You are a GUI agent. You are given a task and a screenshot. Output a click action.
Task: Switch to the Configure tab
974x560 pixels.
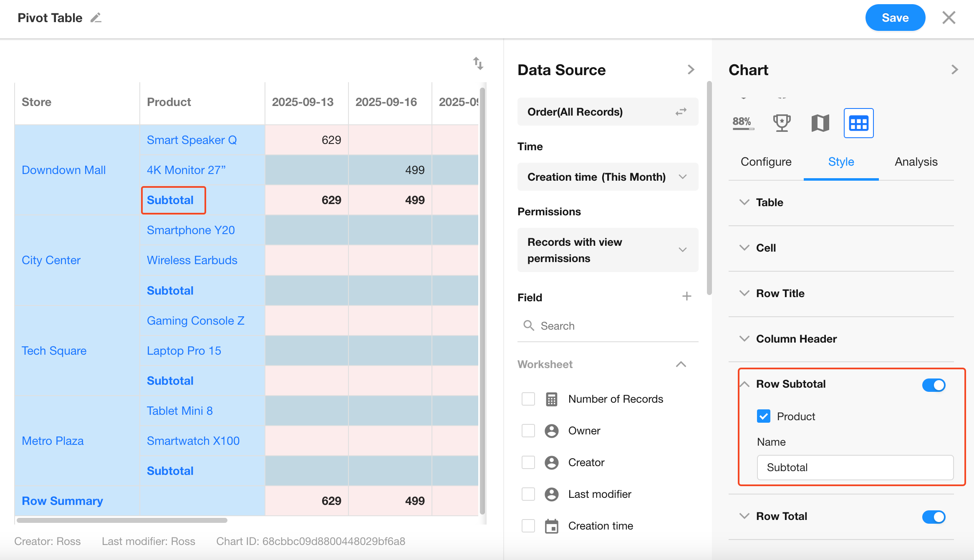point(766,162)
